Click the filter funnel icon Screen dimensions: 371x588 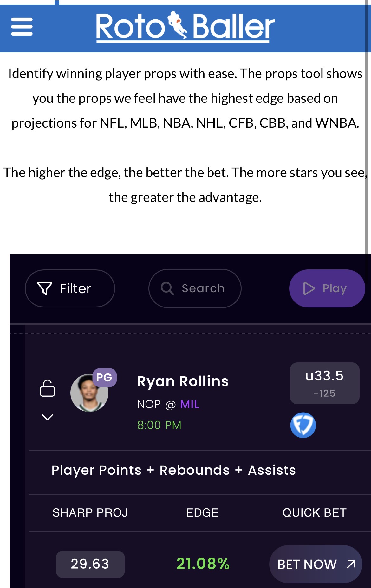tap(44, 288)
